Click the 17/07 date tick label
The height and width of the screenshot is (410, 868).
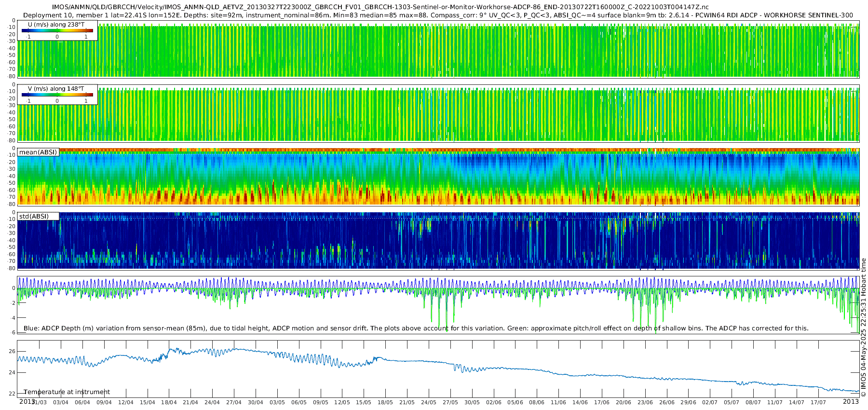coord(818,402)
